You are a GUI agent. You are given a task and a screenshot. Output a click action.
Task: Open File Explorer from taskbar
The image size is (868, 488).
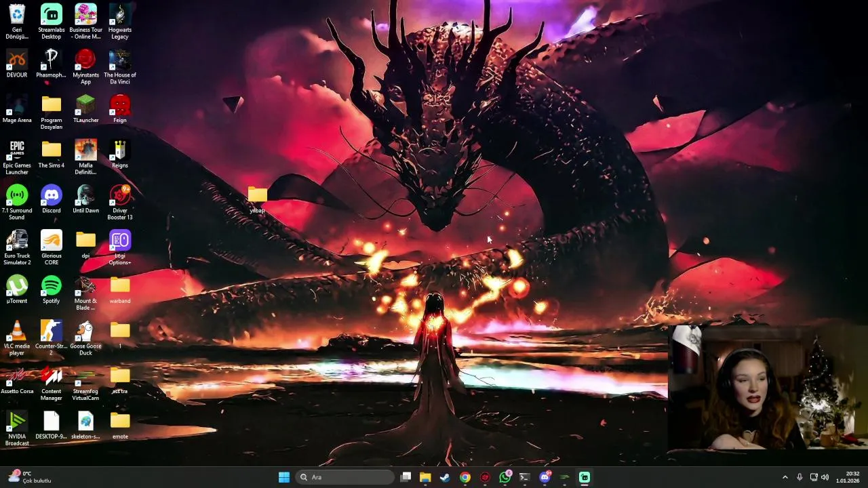click(x=425, y=477)
